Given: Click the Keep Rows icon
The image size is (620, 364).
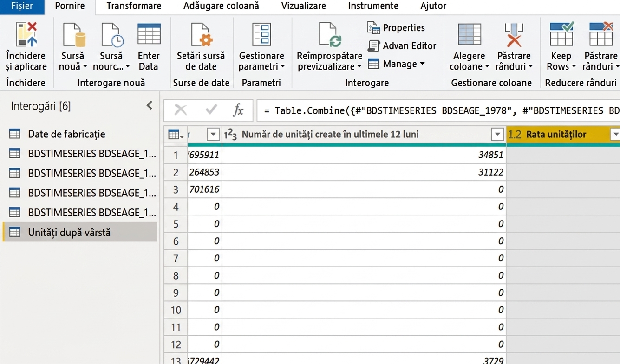Looking at the screenshot, I should [561, 34].
